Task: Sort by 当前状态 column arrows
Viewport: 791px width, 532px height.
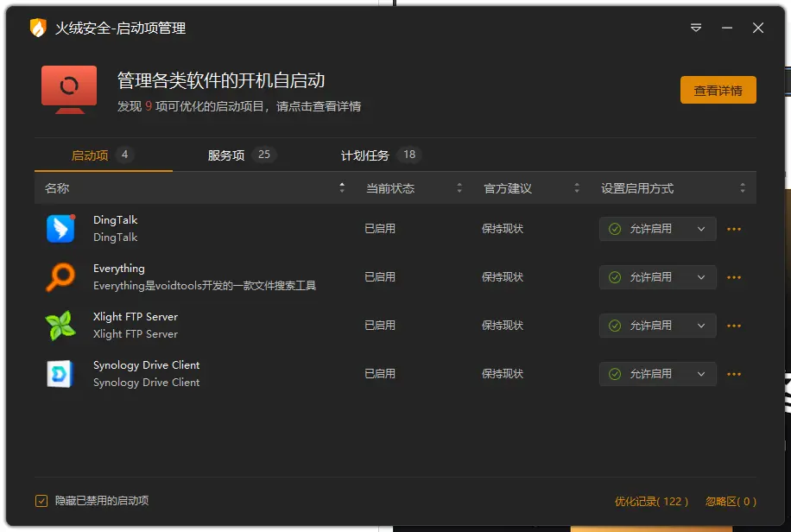Action: pos(459,187)
